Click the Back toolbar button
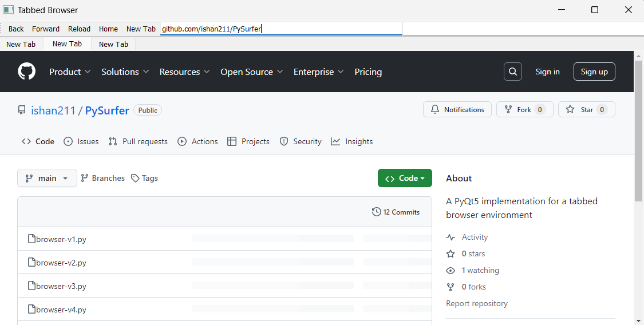This screenshot has height=325, width=644. 16,29
